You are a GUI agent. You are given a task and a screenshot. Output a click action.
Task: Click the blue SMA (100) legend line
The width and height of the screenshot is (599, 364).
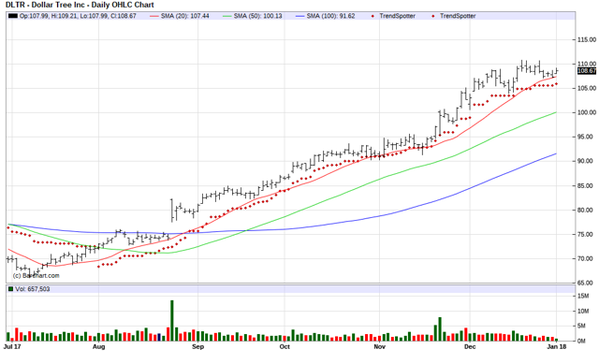click(x=299, y=16)
